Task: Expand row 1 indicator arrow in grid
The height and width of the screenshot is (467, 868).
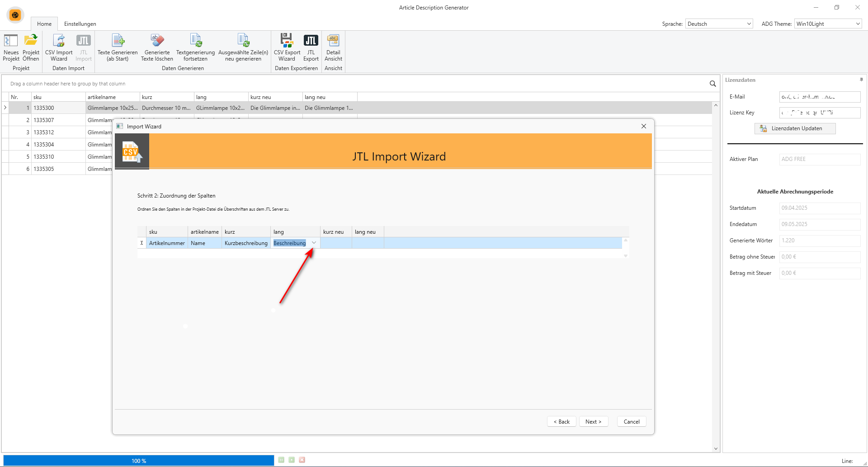Action: [x=5, y=108]
